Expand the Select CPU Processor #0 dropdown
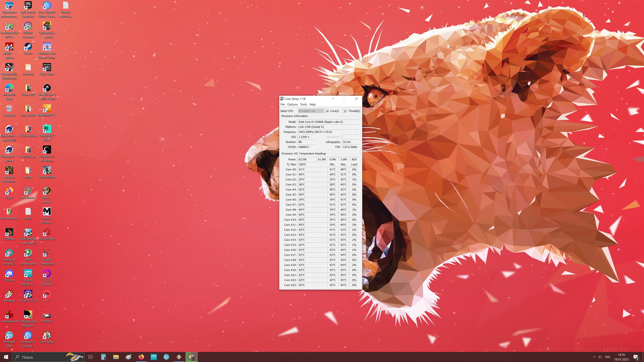 click(x=310, y=111)
